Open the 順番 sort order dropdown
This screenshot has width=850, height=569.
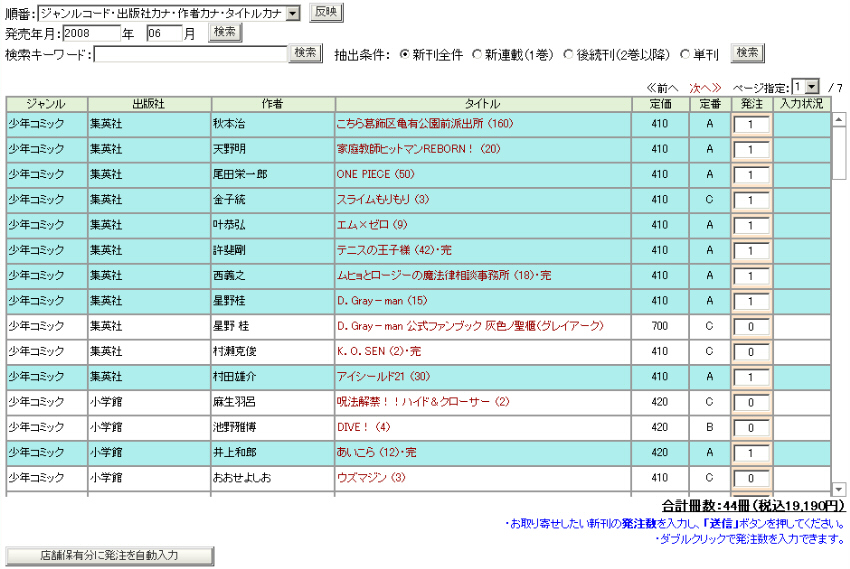click(292, 13)
